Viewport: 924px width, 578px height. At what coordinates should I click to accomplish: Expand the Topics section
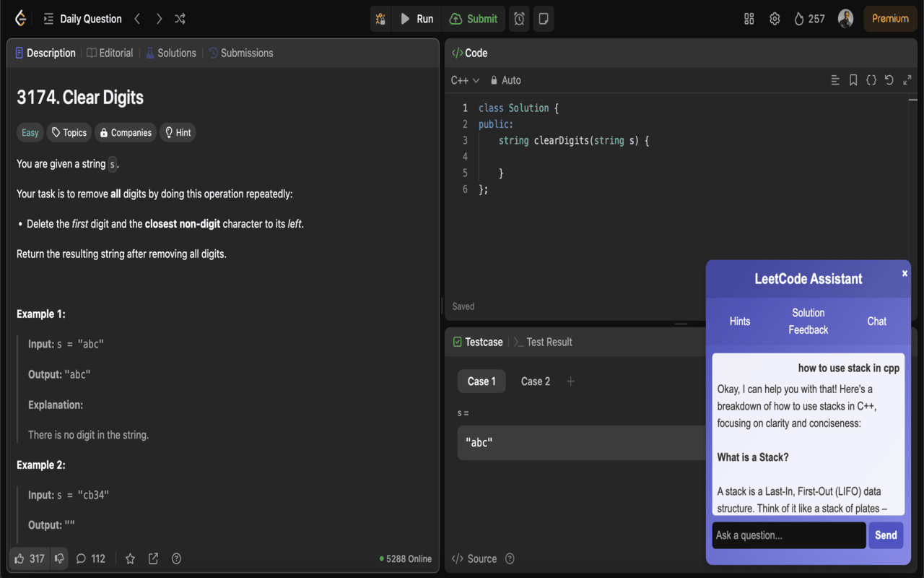click(x=69, y=132)
